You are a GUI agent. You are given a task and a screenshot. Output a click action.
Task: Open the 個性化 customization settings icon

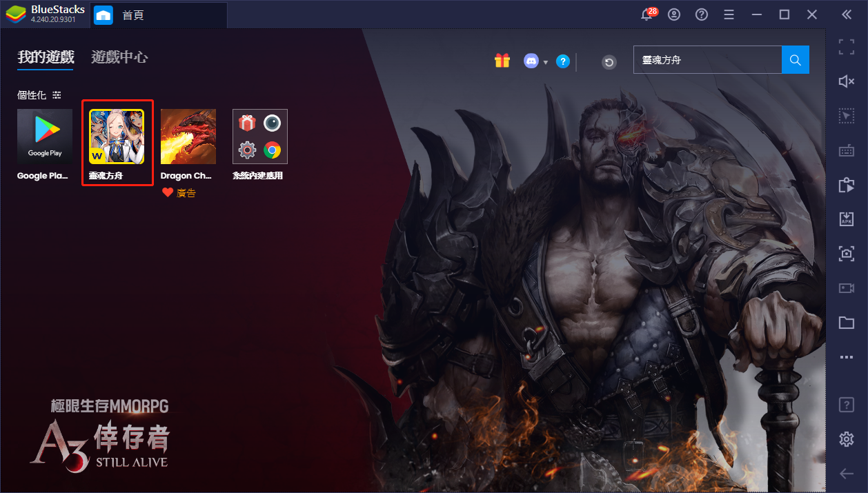(x=57, y=95)
